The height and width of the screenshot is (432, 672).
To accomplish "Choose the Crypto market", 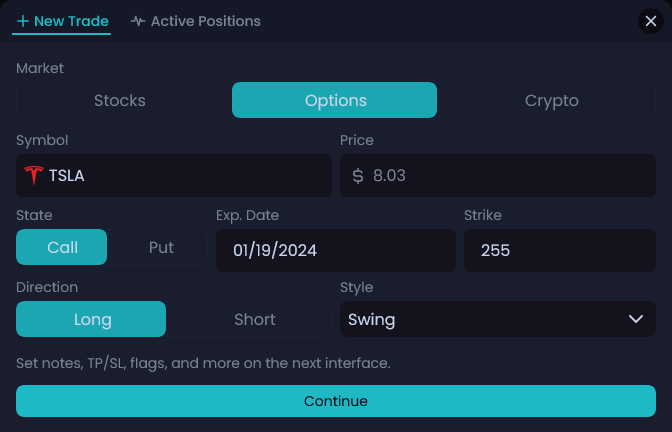I will pos(552,100).
